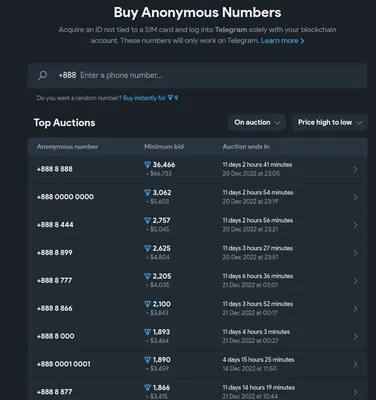Viewport: 376px width, 400px height.
Task: Open the Learn more link
Action: (x=279, y=41)
